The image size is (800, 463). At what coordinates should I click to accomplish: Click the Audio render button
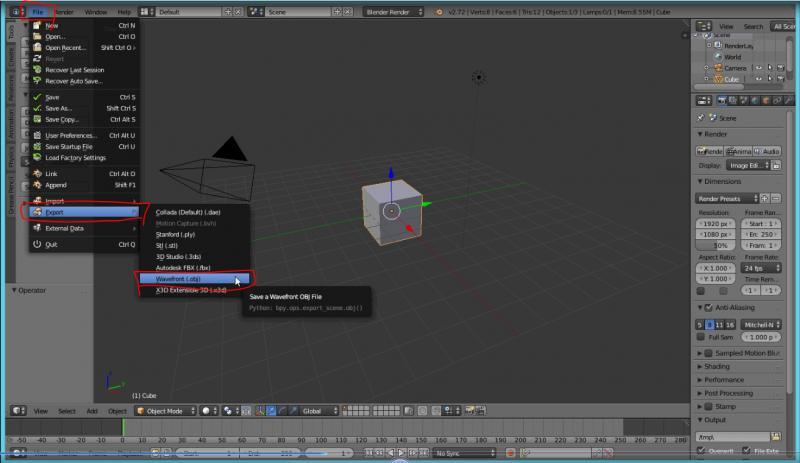click(767, 151)
